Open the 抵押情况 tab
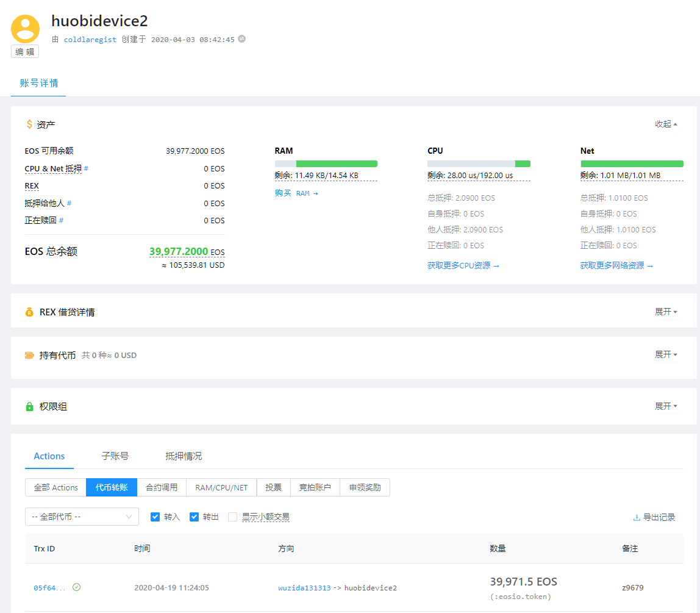Screen dimensions: 700x613 click(x=184, y=456)
